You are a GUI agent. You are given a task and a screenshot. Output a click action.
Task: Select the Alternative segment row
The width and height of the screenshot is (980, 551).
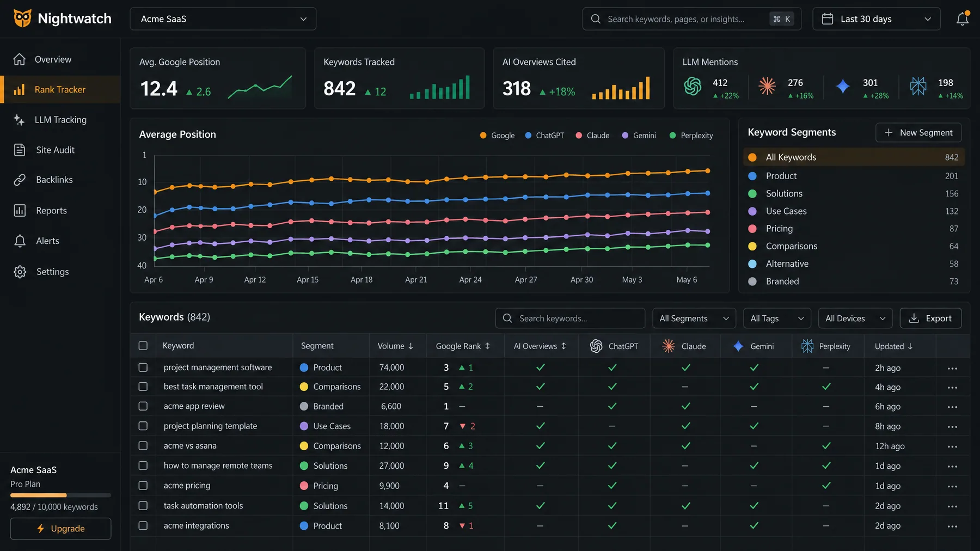click(854, 264)
